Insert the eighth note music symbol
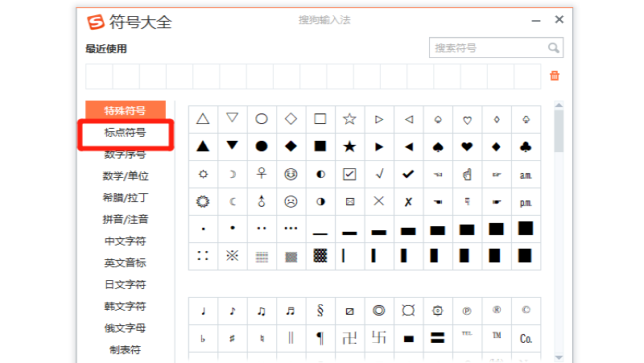 pos(232,311)
